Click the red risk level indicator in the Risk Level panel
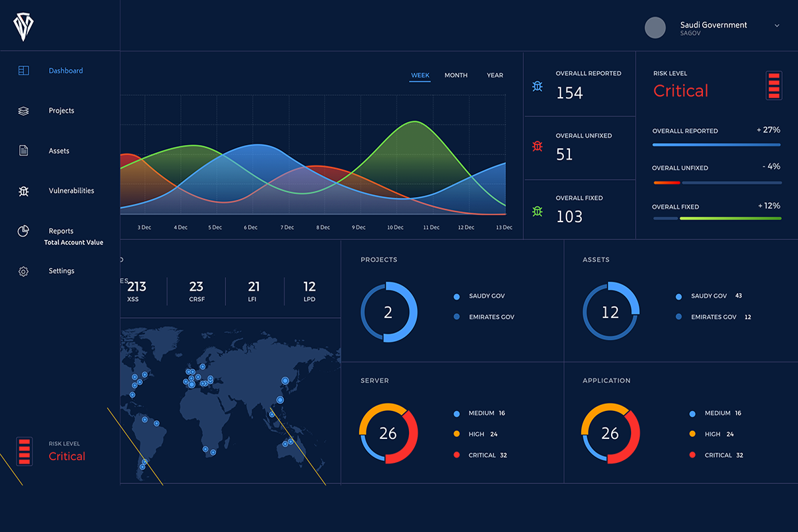The image size is (798, 532). (x=774, y=85)
